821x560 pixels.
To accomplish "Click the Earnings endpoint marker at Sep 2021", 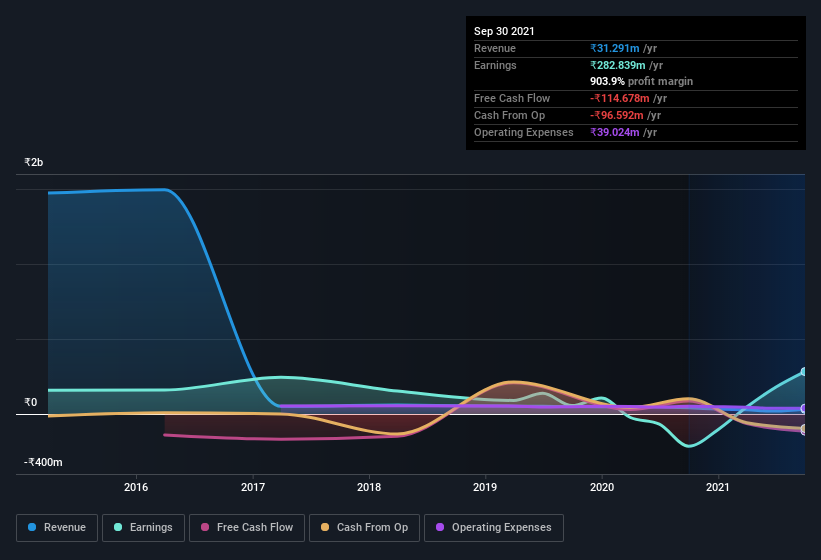I will coord(804,372).
